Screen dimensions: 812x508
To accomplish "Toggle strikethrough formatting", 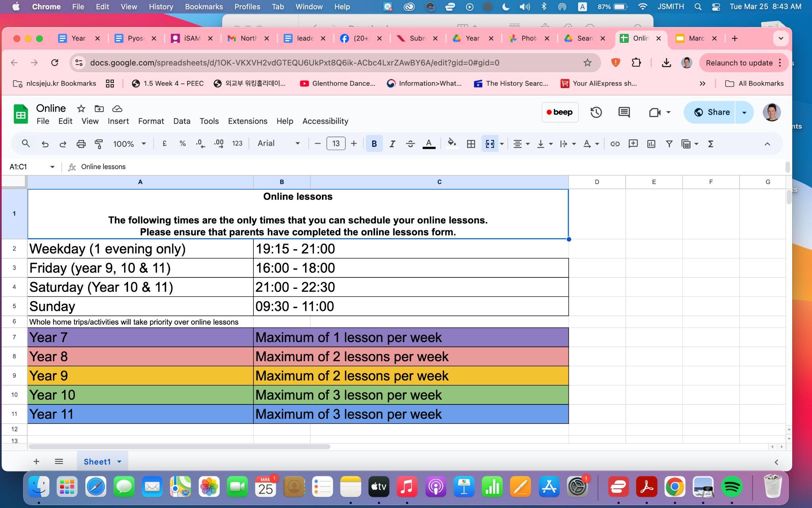I will click(410, 144).
